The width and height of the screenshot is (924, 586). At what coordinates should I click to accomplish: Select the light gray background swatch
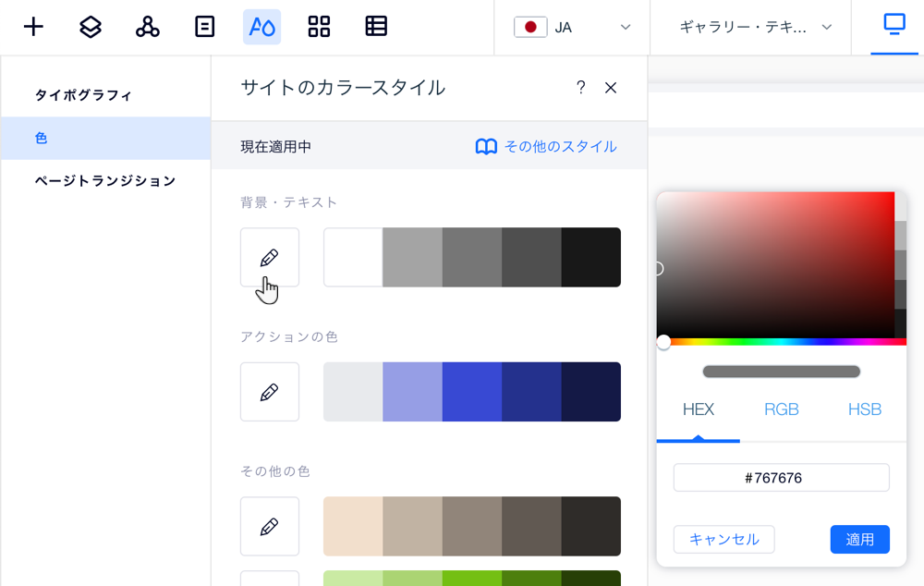coord(412,258)
